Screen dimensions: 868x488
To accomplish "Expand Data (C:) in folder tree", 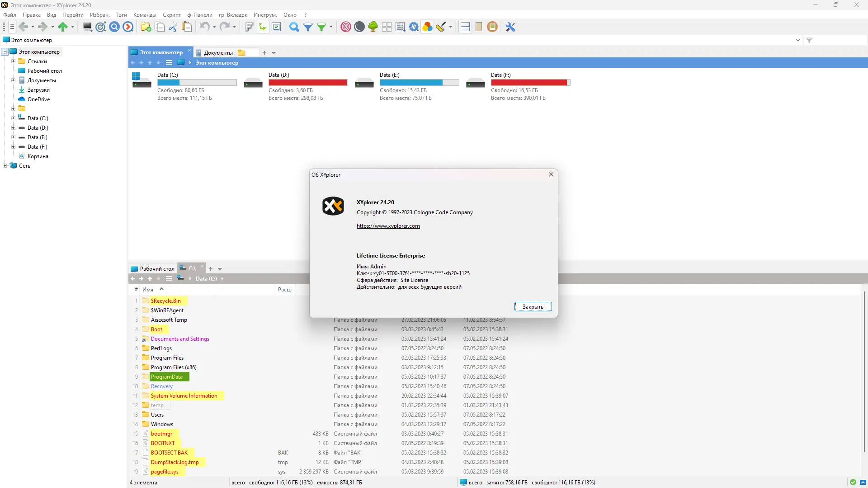I will (13, 118).
